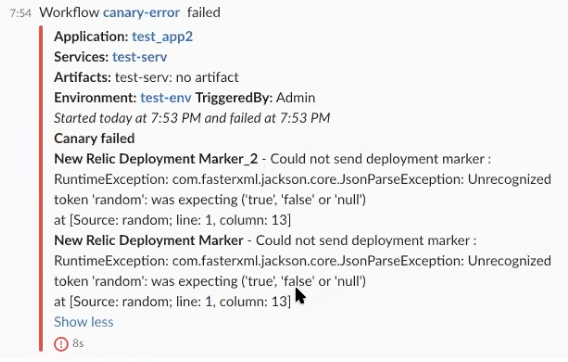Collapse the message with Show less
Screen dimensions: 568x362
(x=84, y=322)
